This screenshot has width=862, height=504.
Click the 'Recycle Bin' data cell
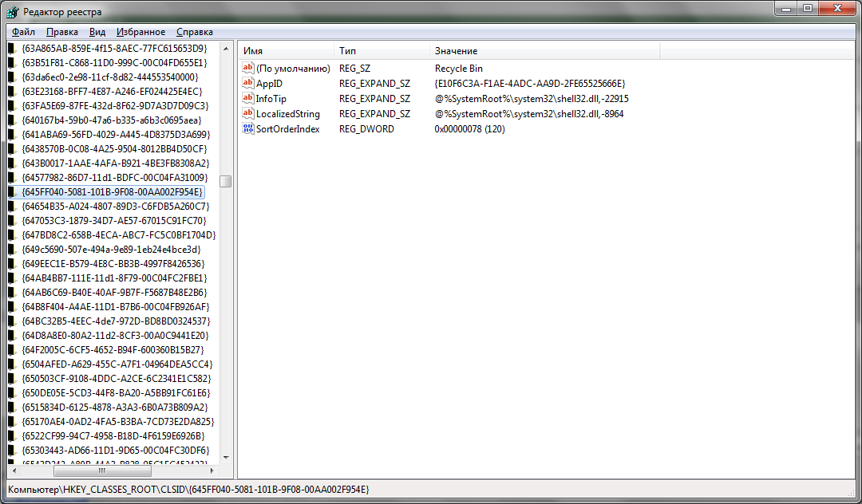[458, 69]
